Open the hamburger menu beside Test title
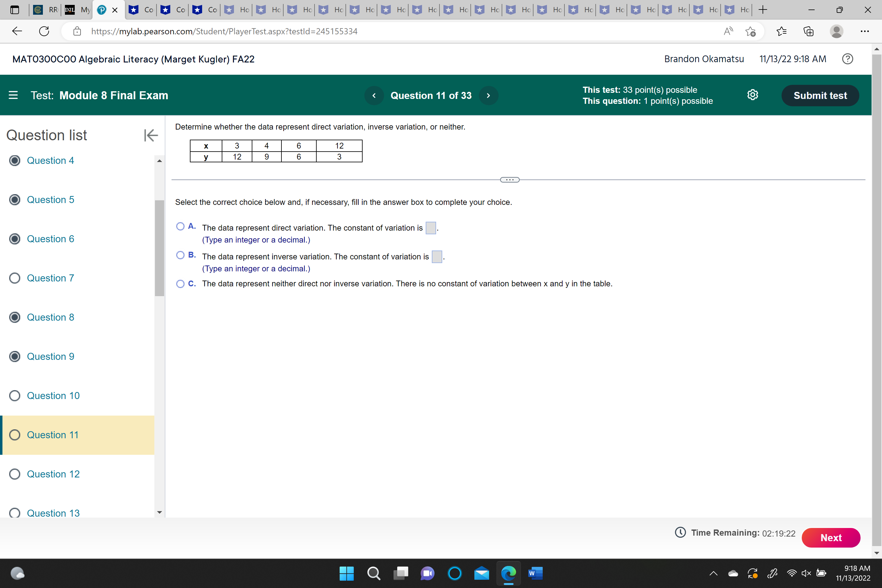This screenshot has width=882, height=588. point(13,95)
